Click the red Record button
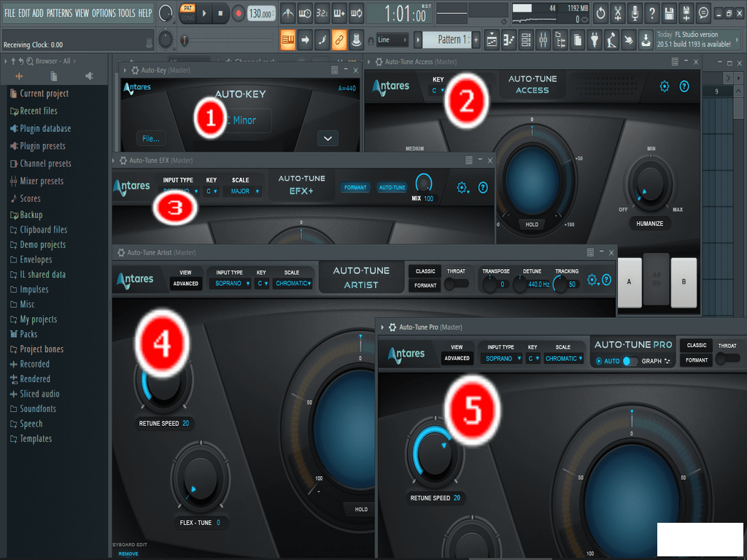747x560 pixels. click(x=239, y=13)
